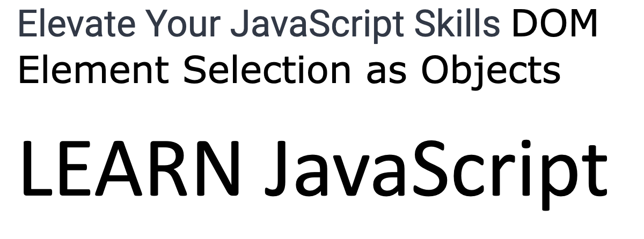
Task: Click the capital "J" in the large heading
Action: 277,168
